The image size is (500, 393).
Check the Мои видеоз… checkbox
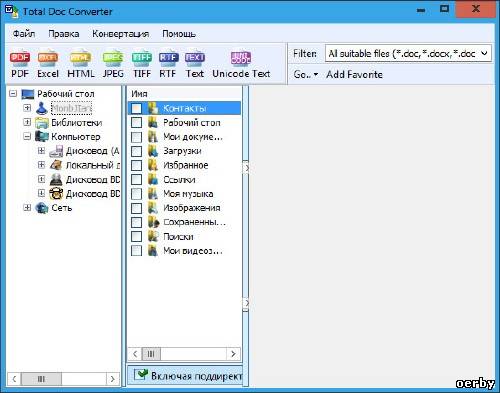pyautogui.click(x=136, y=251)
